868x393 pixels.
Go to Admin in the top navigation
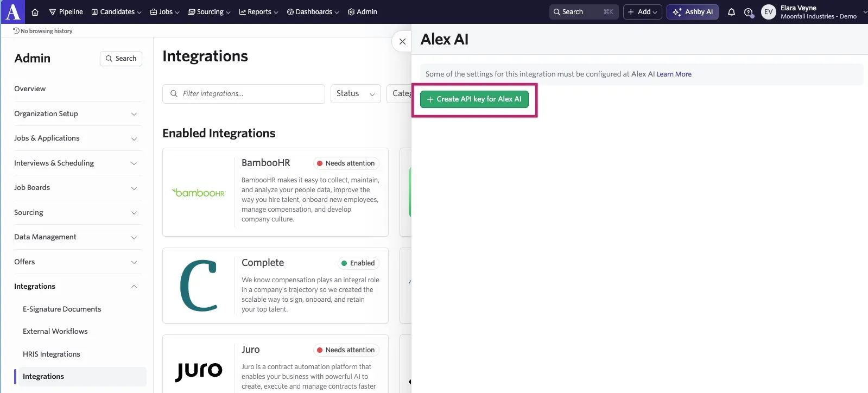(362, 12)
